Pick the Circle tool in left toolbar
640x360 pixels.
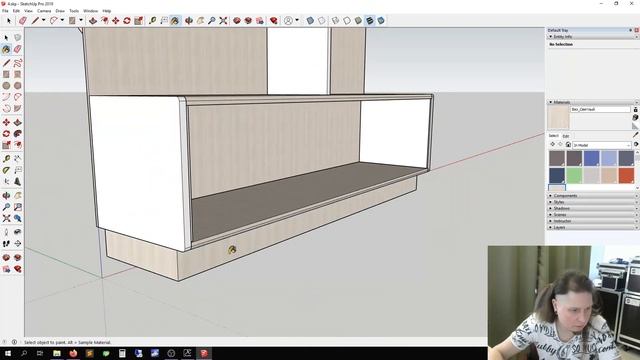point(6,86)
